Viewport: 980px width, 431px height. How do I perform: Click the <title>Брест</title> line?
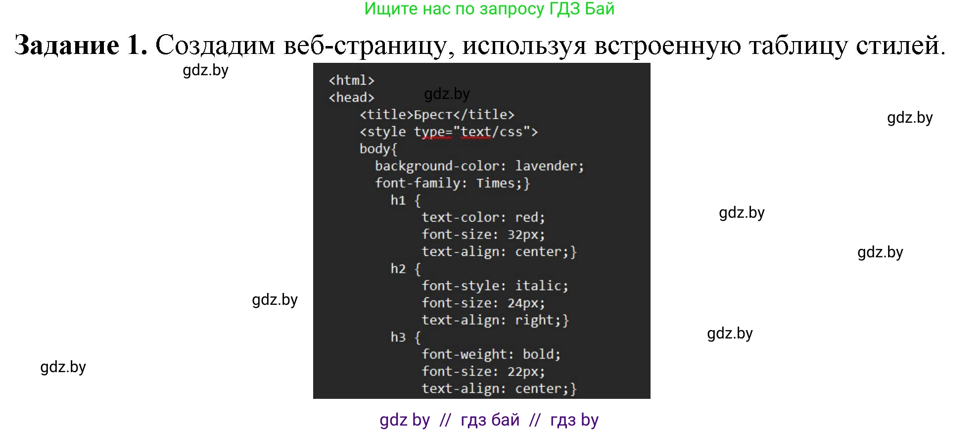coord(437,115)
